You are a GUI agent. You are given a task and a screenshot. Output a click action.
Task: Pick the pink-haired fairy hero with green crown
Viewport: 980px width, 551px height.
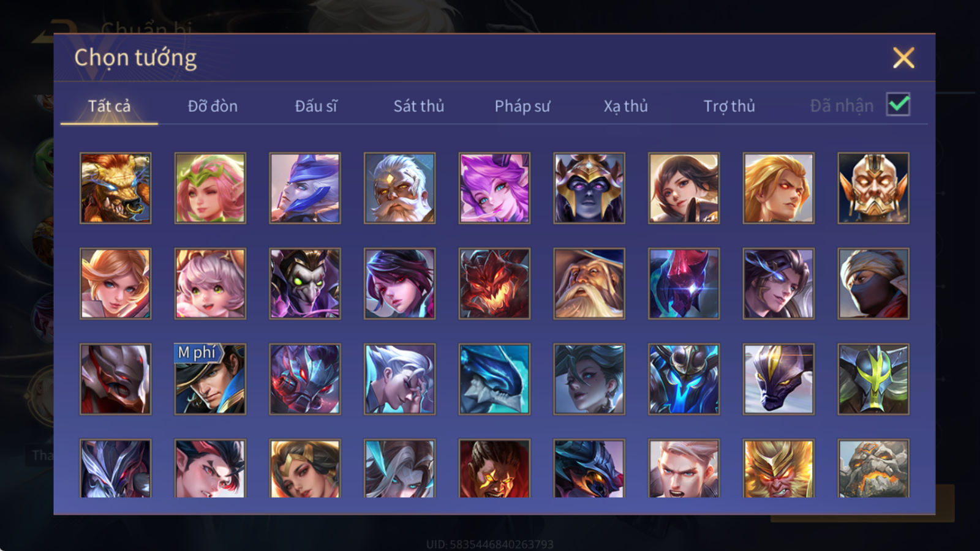point(210,188)
